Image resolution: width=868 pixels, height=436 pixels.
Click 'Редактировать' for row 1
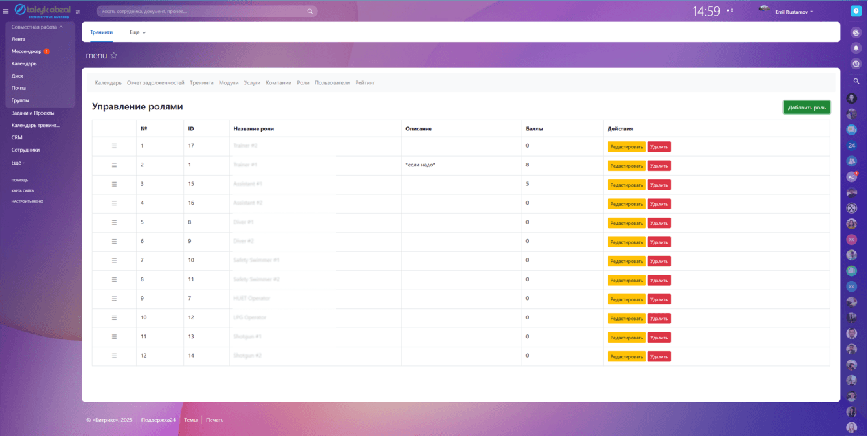point(626,147)
